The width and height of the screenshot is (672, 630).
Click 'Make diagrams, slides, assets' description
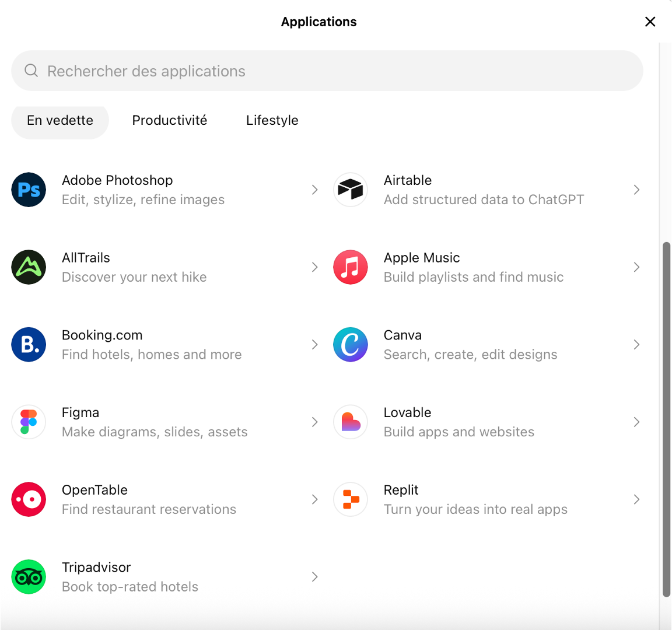point(155,432)
